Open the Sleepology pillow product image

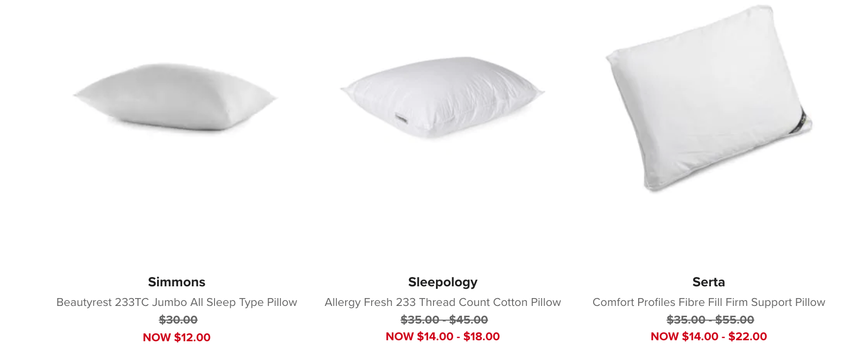442,97
